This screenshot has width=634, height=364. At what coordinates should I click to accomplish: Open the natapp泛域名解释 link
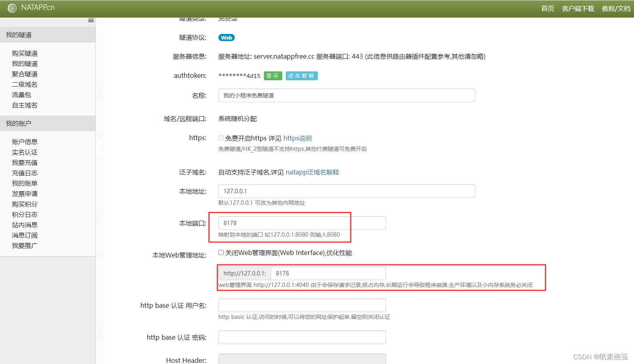312,172
